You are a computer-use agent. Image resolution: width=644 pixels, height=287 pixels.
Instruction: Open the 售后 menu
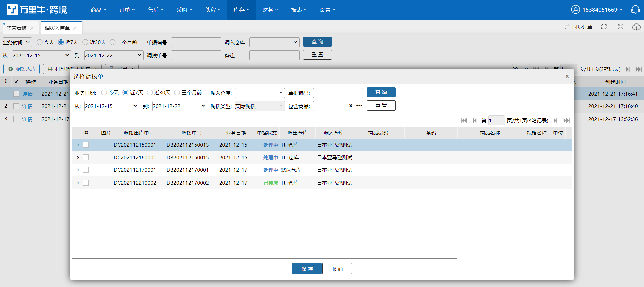click(156, 10)
